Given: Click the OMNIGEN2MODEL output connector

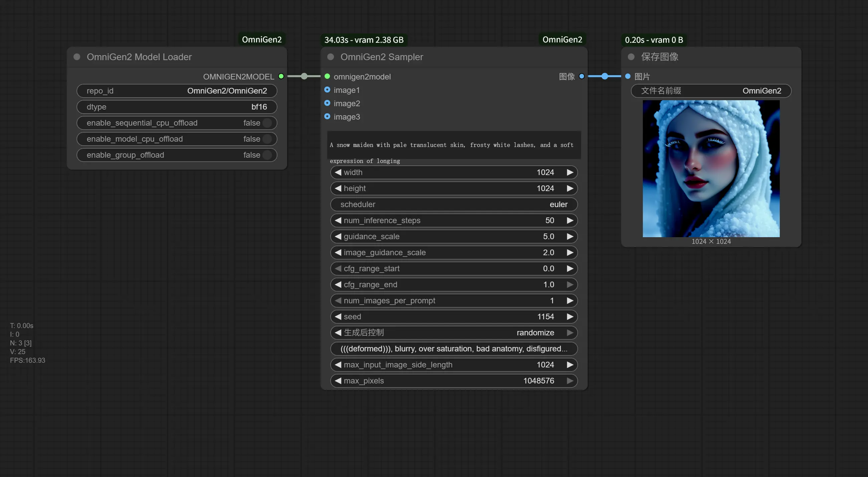Looking at the screenshot, I should tap(281, 76).
